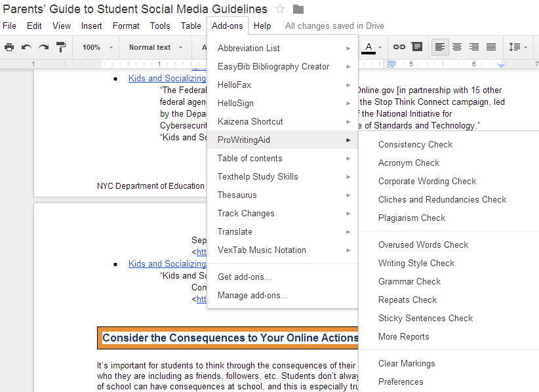Open the line spacing control
Screen dimensions: 539x392
[517, 47]
